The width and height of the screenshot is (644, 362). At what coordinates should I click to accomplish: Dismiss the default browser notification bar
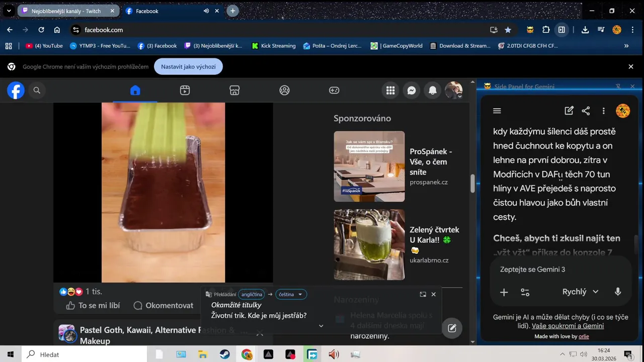pyautogui.click(x=631, y=66)
